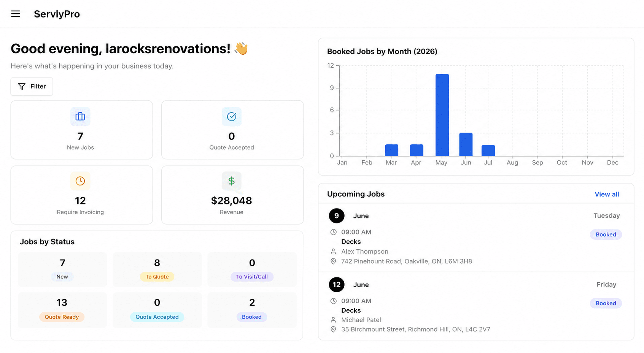
Task: Click the Booked Jobs by Month (2026) title
Action: (382, 52)
